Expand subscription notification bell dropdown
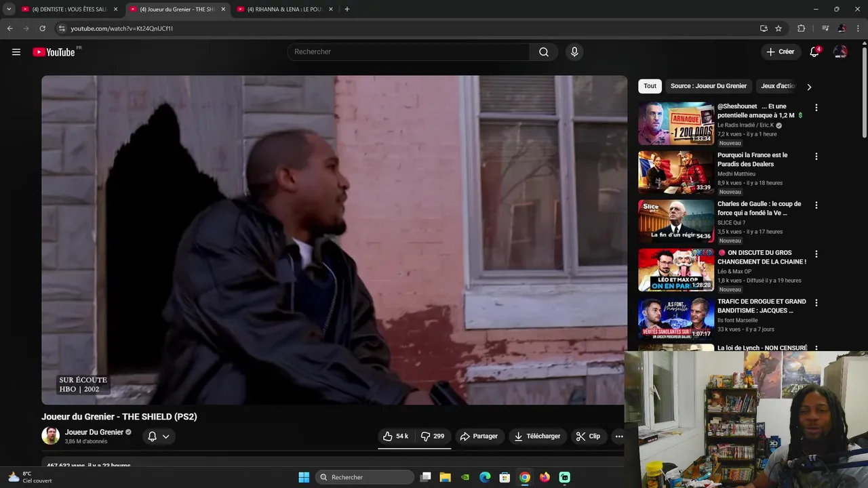Viewport: 868px width, 488px height. (x=159, y=436)
